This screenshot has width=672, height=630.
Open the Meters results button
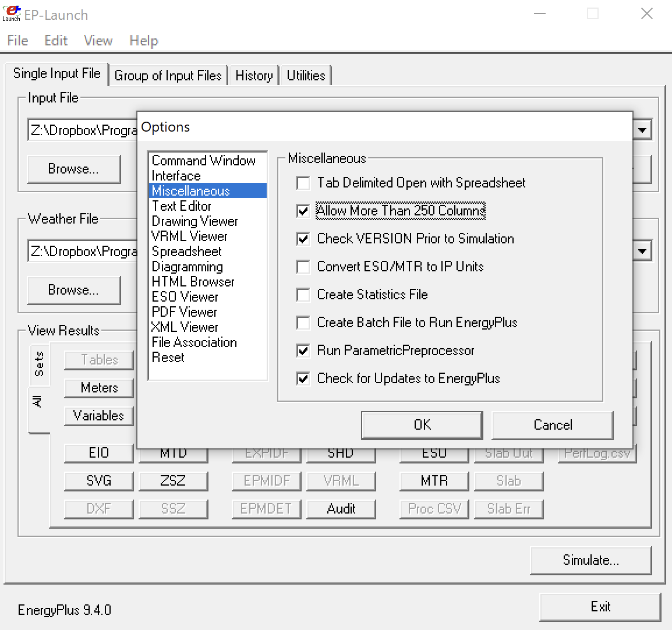coord(99,388)
